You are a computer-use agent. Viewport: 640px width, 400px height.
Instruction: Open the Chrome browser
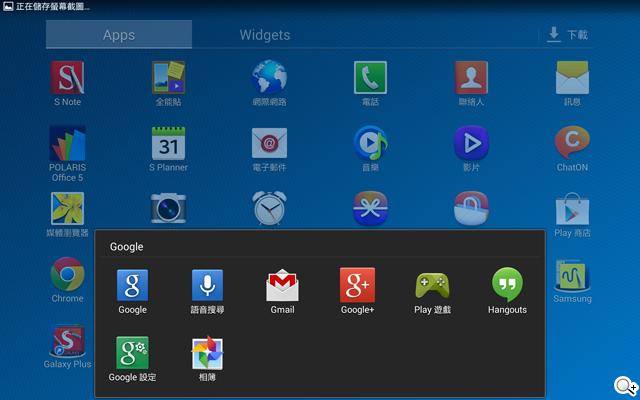(67, 274)
